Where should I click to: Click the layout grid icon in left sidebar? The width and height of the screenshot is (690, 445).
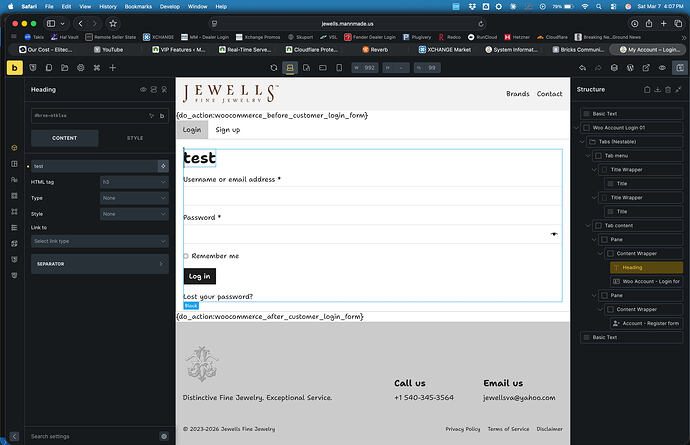(14, 164)
